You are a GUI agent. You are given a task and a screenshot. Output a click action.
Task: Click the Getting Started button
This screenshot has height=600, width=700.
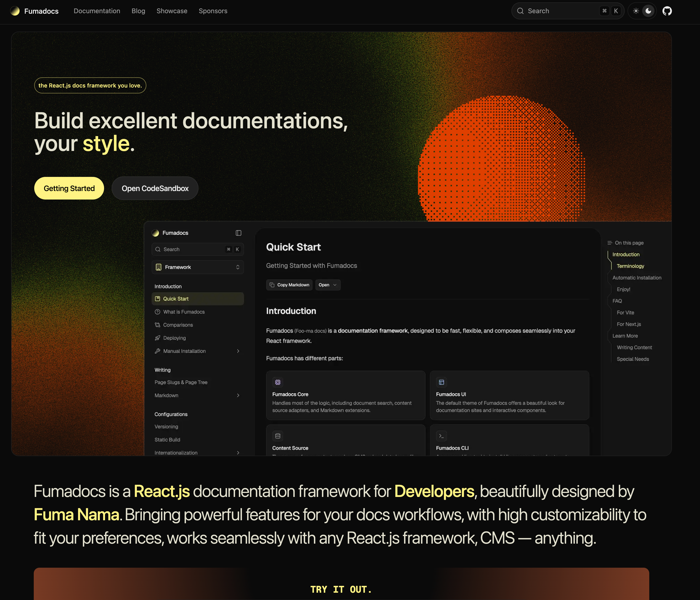coord(69,188)
